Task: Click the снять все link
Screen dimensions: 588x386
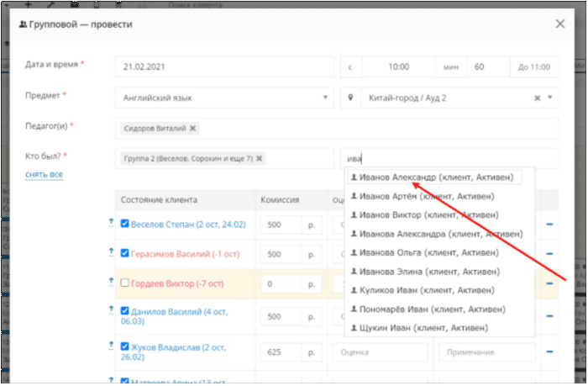Action: point(44,175)
